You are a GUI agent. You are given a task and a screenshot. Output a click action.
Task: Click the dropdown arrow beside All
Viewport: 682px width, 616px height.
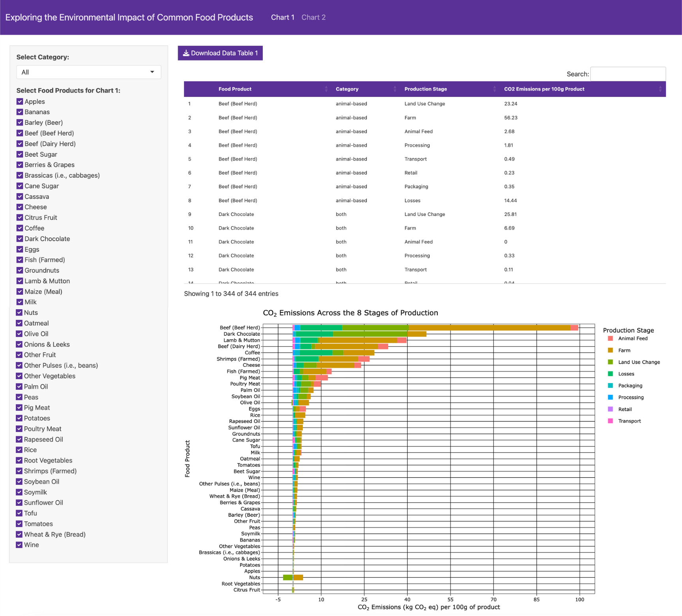(152, 72)
